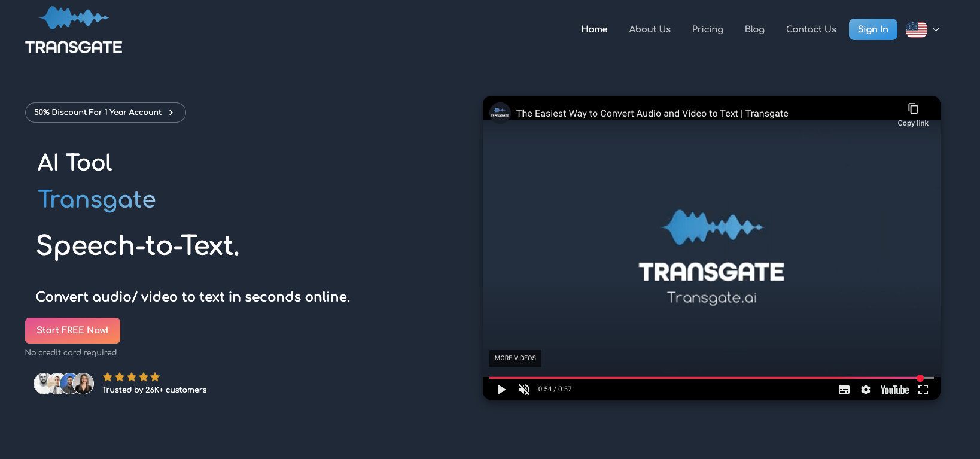Click the Start FREE Now! button
Screen dimensions: 980x459
point(72,330)
